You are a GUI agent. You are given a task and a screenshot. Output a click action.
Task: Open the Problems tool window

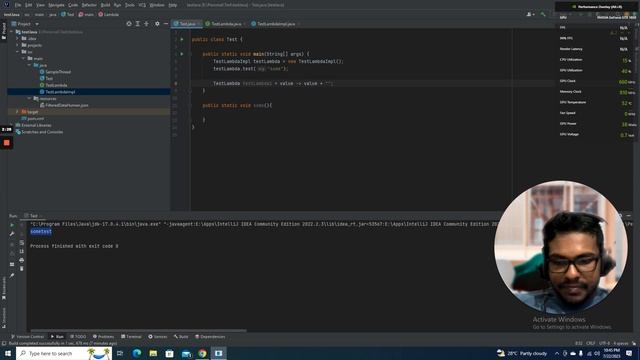(x=103, y=337)
